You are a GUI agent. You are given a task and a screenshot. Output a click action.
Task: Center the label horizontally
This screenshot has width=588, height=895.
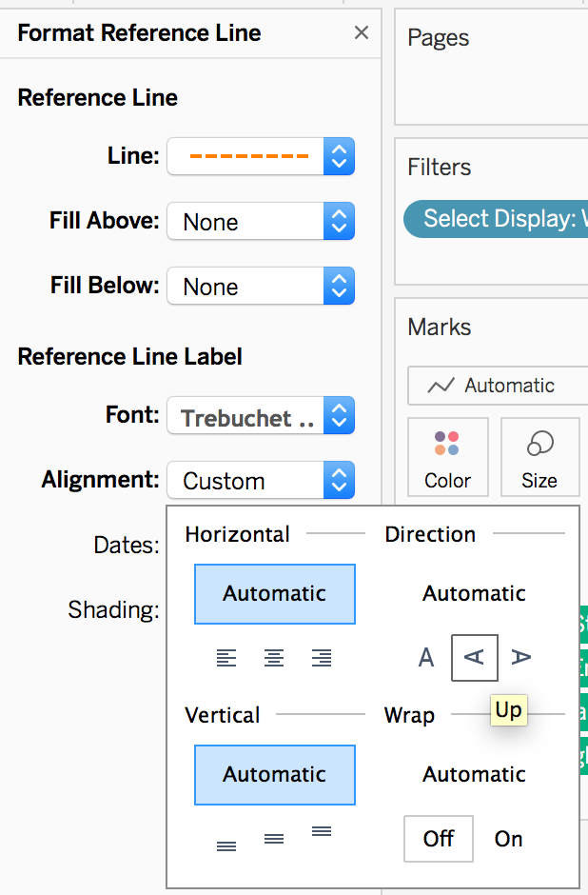[x=274, y=657]
